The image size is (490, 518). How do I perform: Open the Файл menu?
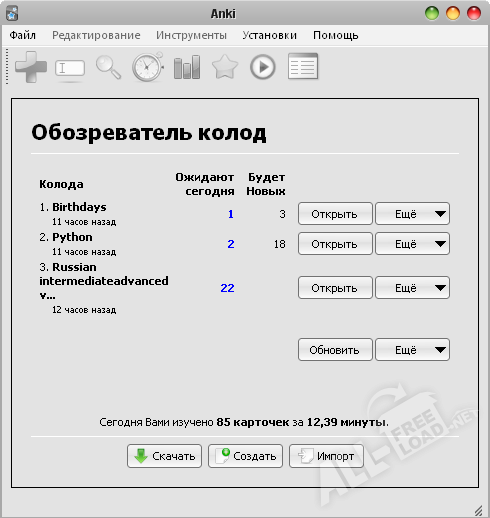coord(23,35)
